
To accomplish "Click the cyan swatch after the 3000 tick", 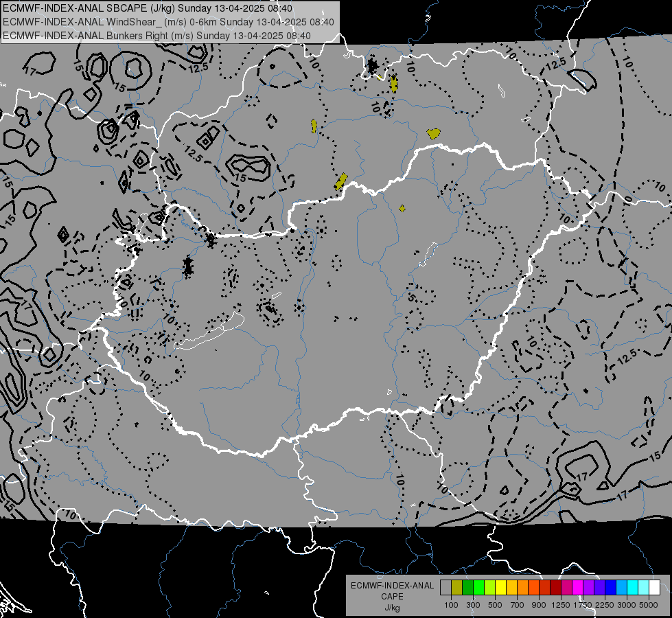I will click(x=633, y=588).
